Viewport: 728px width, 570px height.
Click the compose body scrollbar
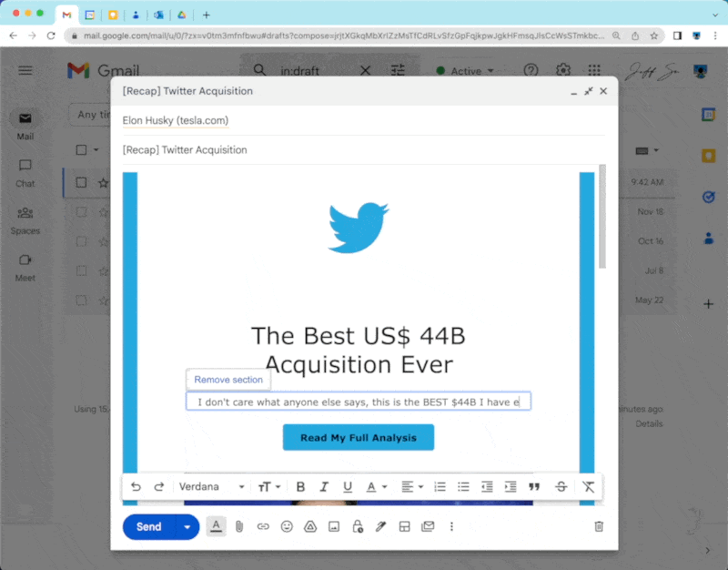(602, 217)
